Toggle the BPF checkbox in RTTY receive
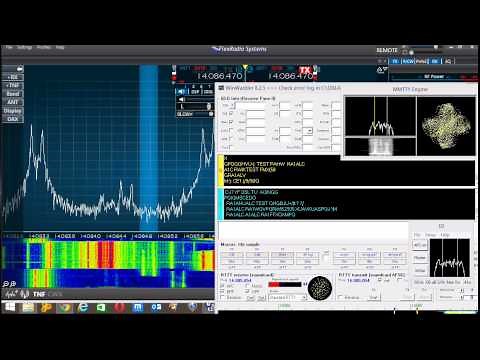This screenshot has width=480, height=360. pos(223,291)
